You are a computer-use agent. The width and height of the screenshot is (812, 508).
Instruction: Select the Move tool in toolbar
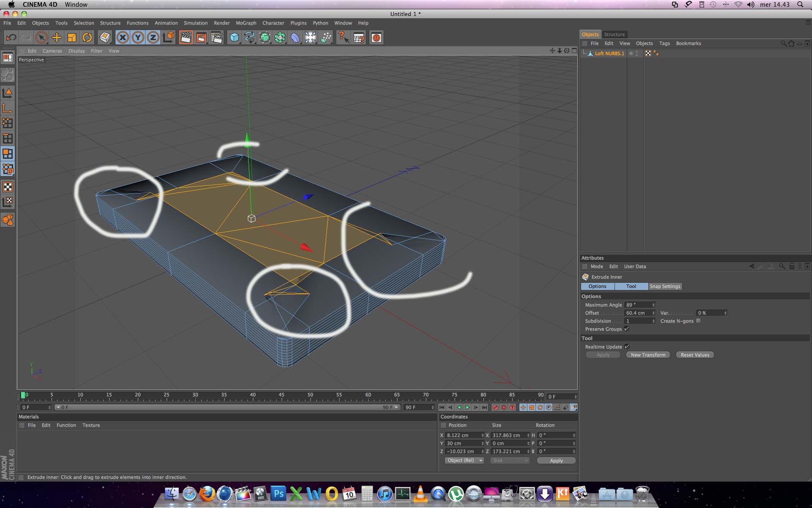(57, 38)
